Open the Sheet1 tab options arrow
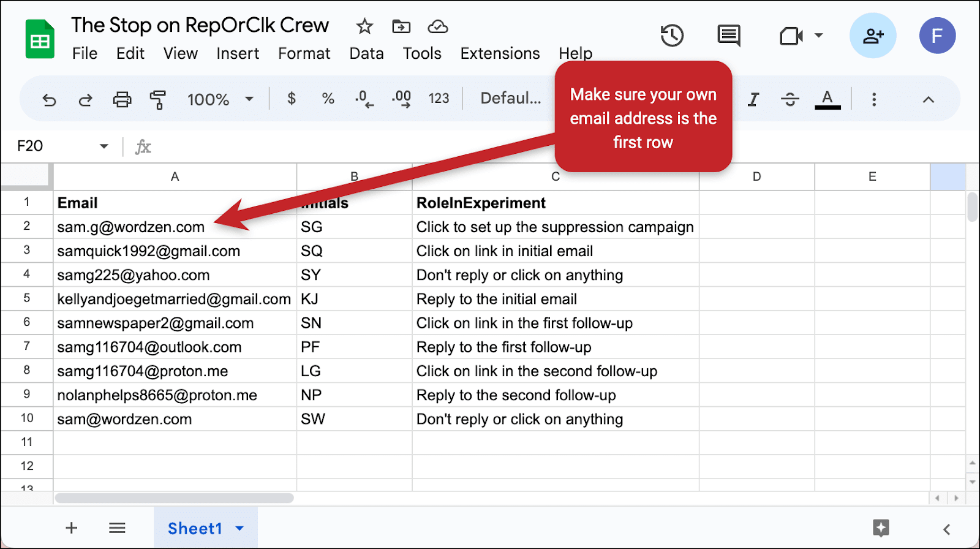 [239, 528]
